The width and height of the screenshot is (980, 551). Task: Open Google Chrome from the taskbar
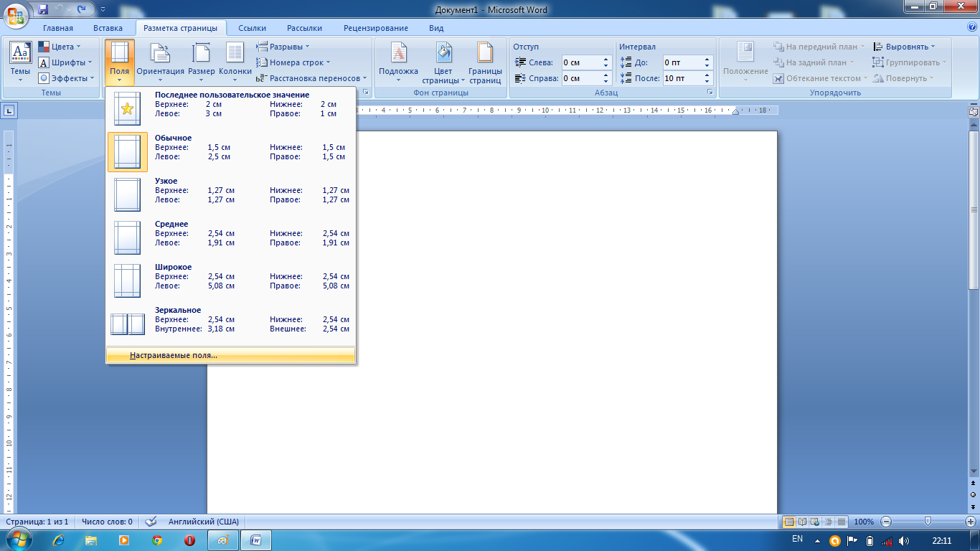157,540
